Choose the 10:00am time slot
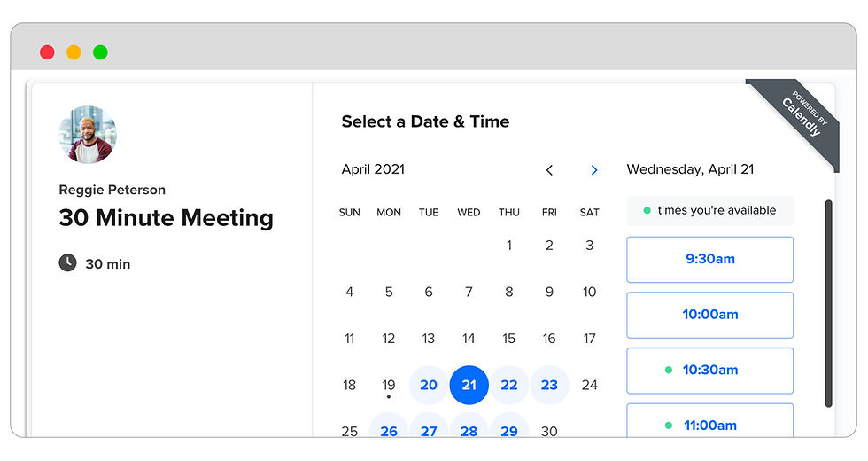Screen dimensions: 868x461 click(x=709, y=315)
